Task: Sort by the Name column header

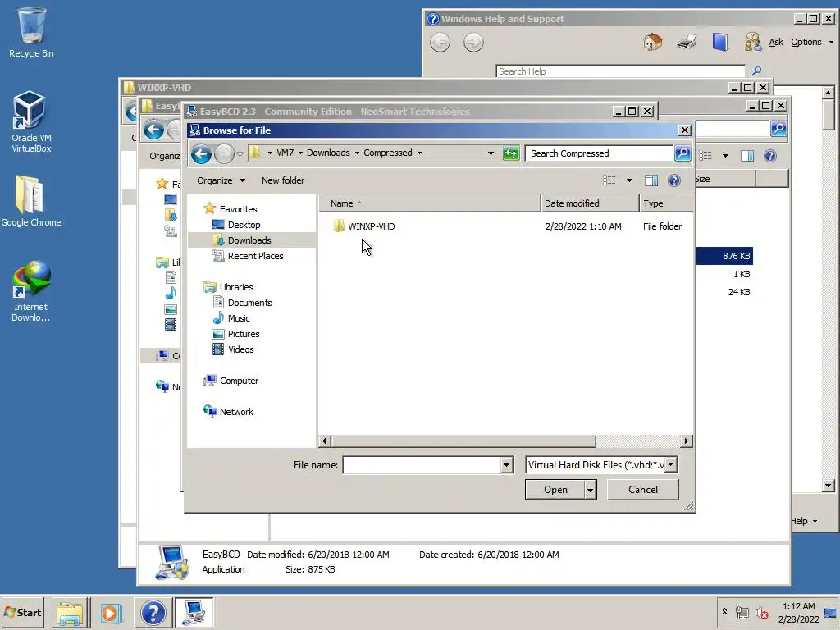Action: pos(430,203)
